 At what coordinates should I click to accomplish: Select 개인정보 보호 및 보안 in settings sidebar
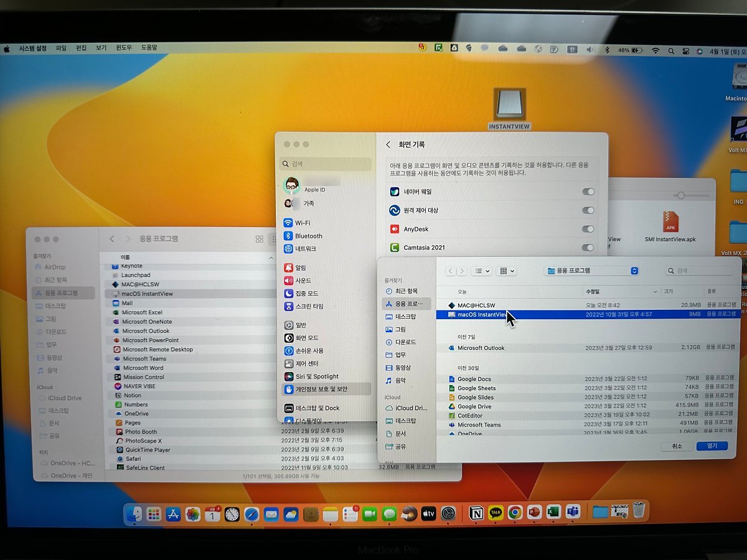pos(326,389)
